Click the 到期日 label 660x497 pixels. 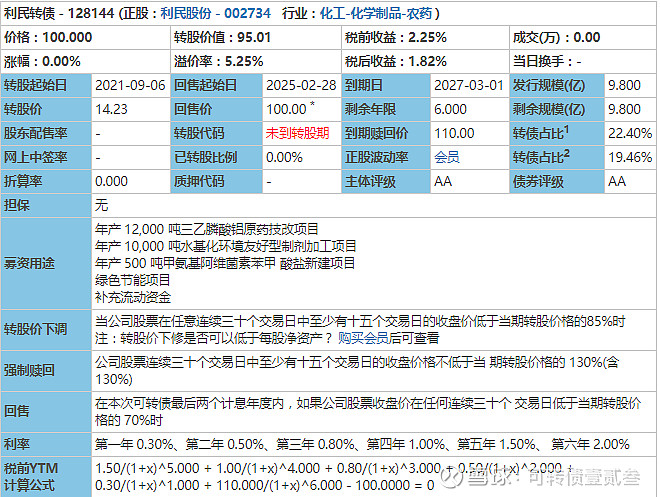(364, 85)
